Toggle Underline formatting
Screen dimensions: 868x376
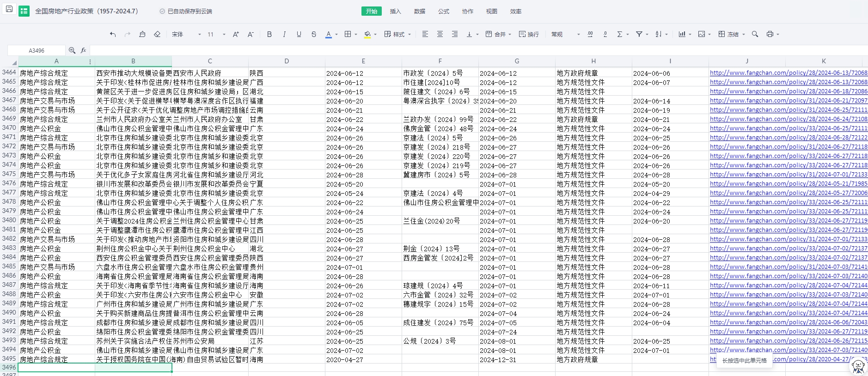(299, 34)
